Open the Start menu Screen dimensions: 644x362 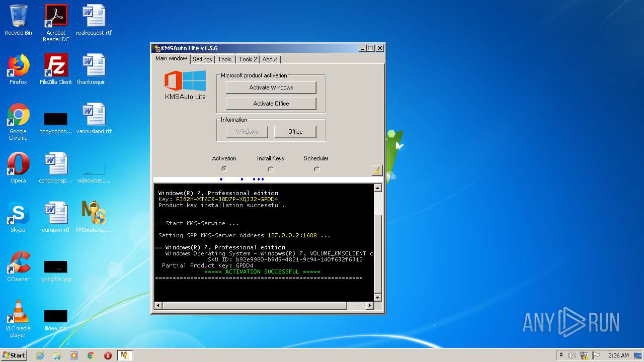coord(14,355)
